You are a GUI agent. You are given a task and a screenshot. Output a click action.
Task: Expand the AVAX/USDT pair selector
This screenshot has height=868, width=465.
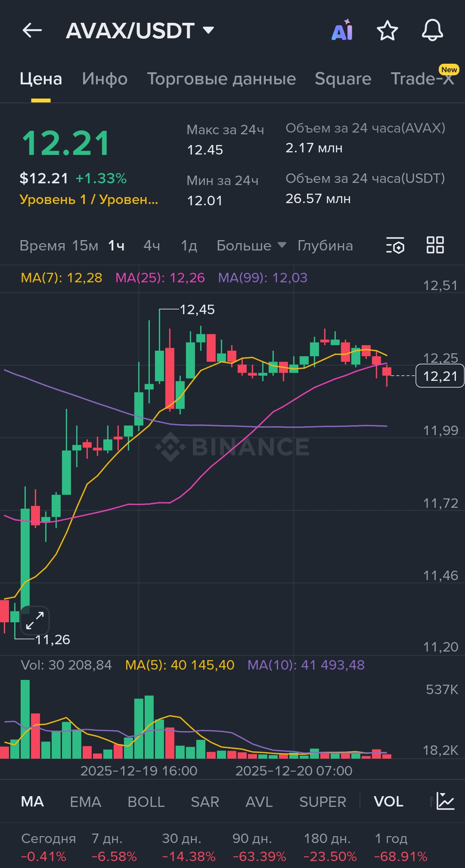pyautogui.click(x=140, y=31)
